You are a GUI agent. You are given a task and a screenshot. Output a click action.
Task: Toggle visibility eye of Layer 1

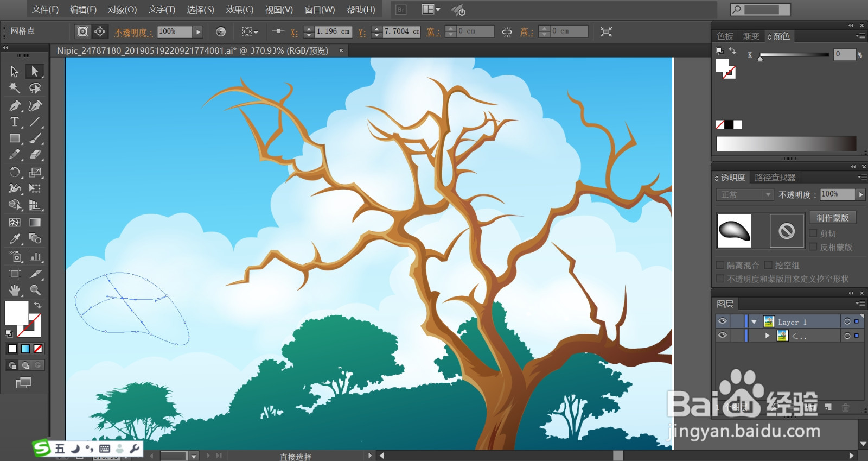(x=722, y=321)
